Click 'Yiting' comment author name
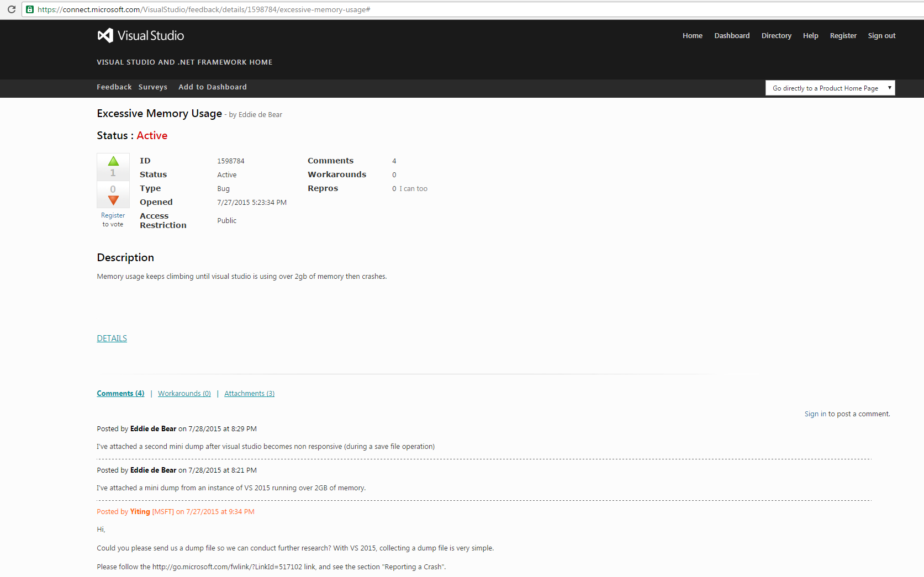 tap(140, 511)
